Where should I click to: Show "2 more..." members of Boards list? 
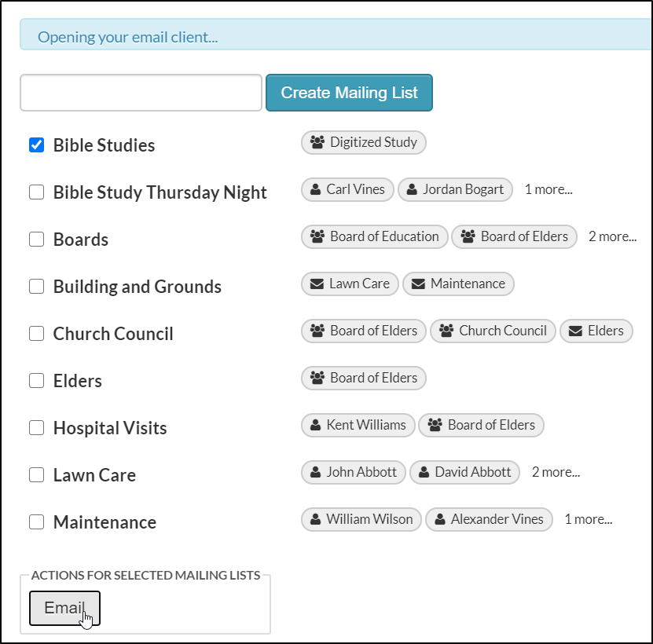[612, 236]
